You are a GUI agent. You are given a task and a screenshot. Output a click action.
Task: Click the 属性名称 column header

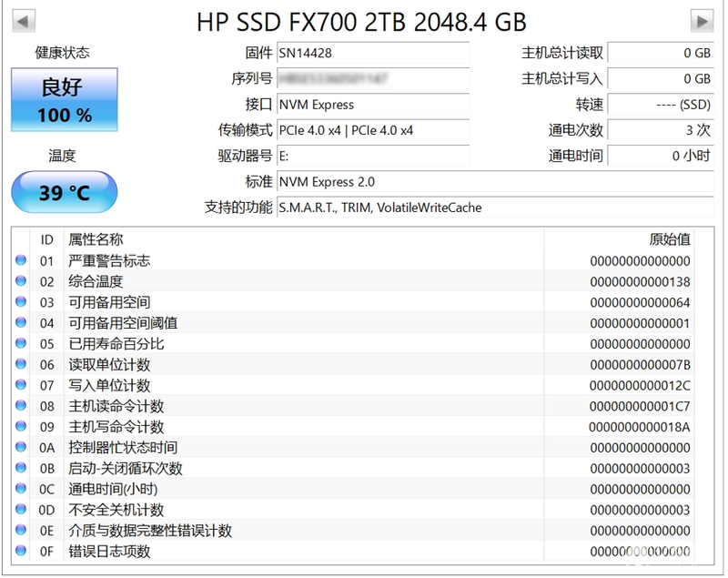coord(304,239)
